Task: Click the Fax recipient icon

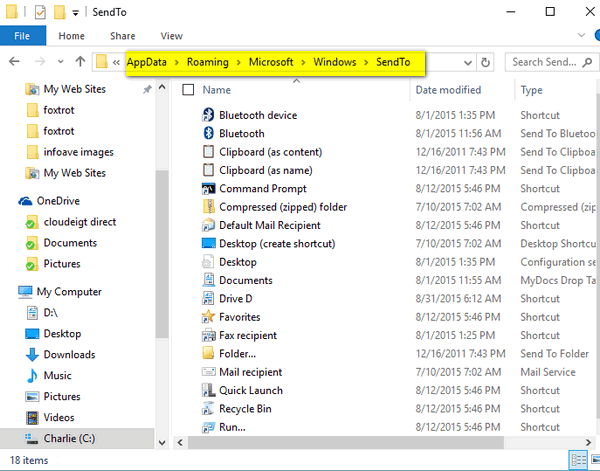Action: (208, 335)
